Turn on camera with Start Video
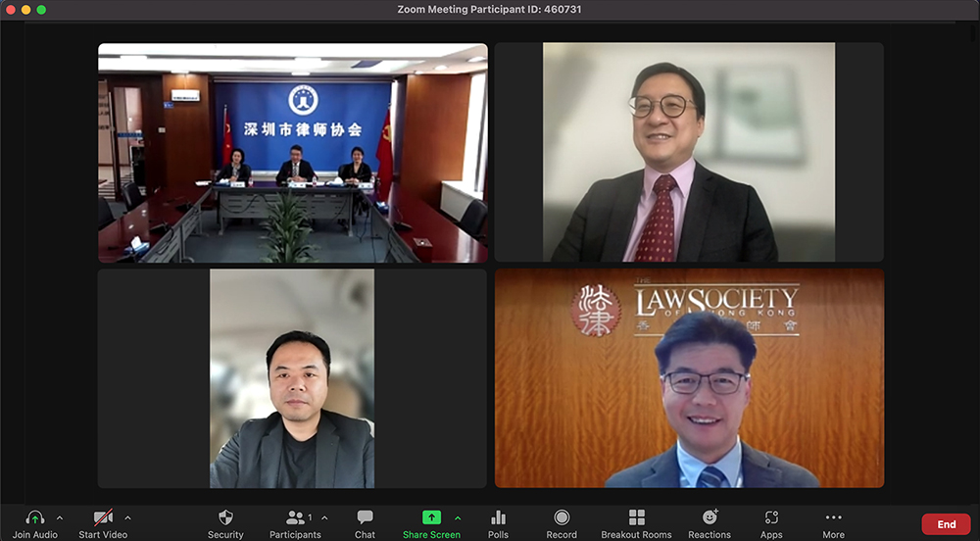The image size is (980, 541). click(103, 517)
